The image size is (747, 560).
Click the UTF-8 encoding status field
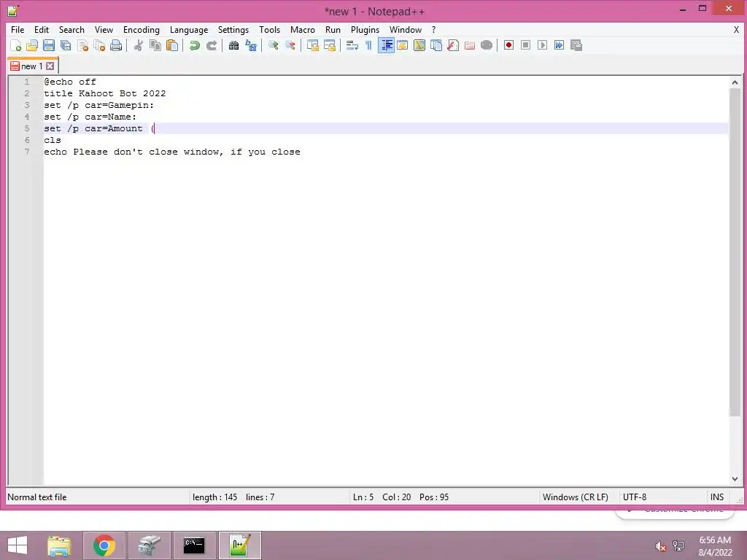[635, 497]
